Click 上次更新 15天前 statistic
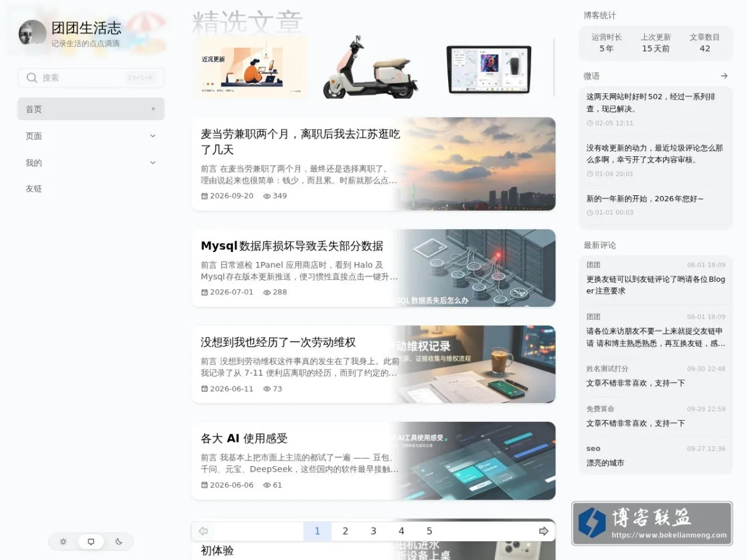 click(x=656, y=43)
